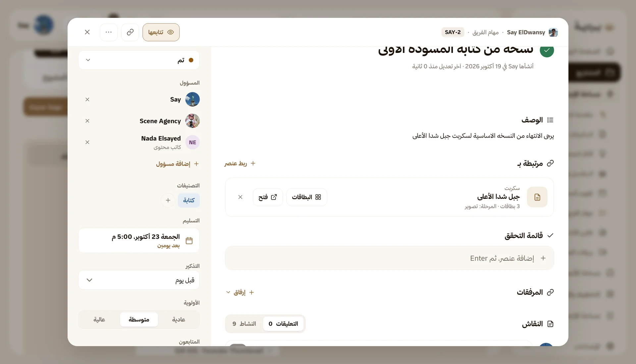Open the three-dot more options menu

pyautogui.click(x=109, y=32)
